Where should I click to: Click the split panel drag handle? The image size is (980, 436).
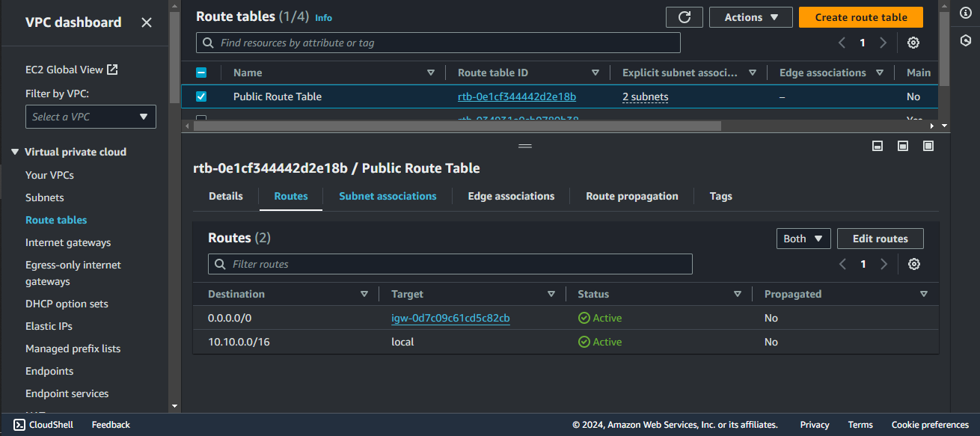click(x=525, y=146)
